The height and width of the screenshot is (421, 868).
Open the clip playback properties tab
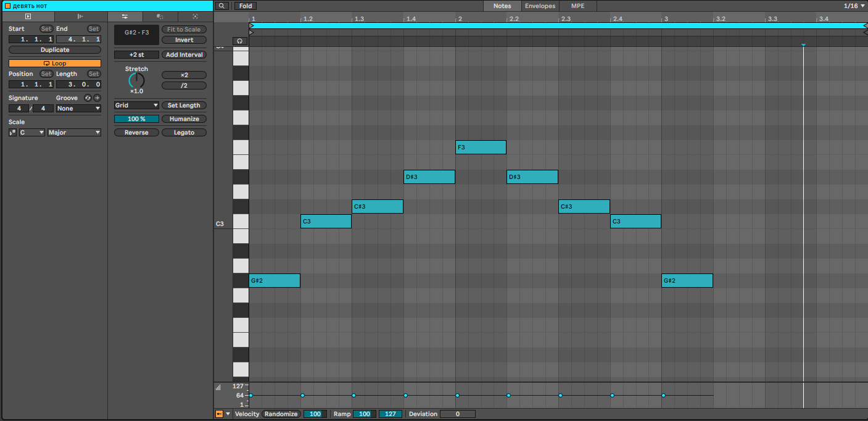click(28, 17)
